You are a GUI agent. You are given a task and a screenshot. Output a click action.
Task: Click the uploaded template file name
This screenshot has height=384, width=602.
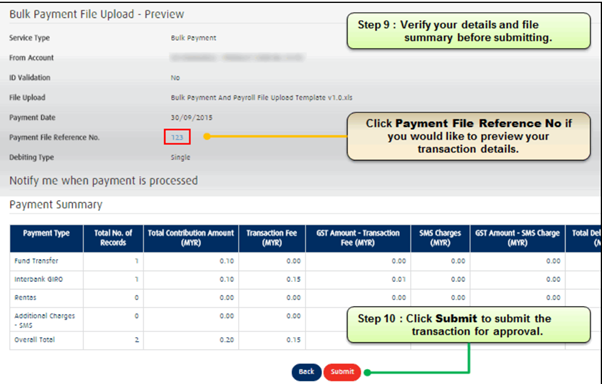tap(261, 98)
